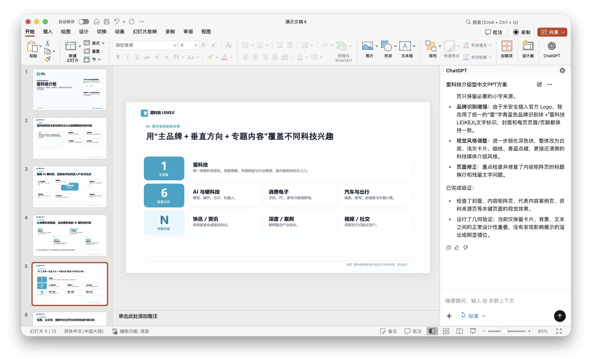This screenshot has width=592, height=364.
Task: Click 批注 in the status bar
Action: tap(413, 331)
